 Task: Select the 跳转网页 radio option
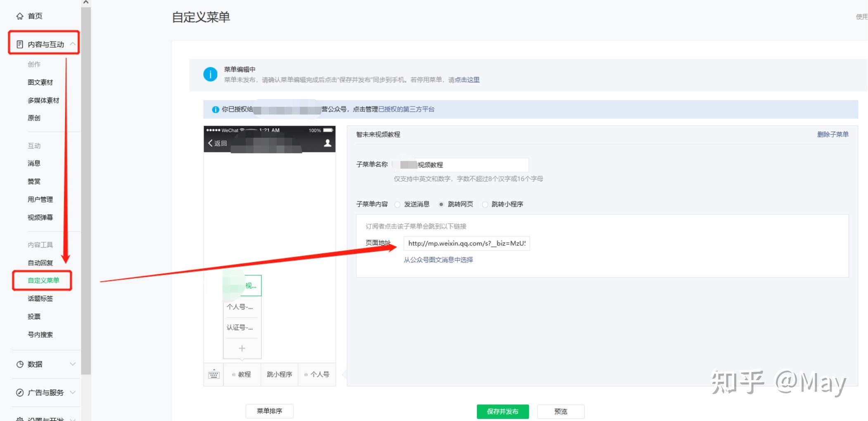pos(441,204)
